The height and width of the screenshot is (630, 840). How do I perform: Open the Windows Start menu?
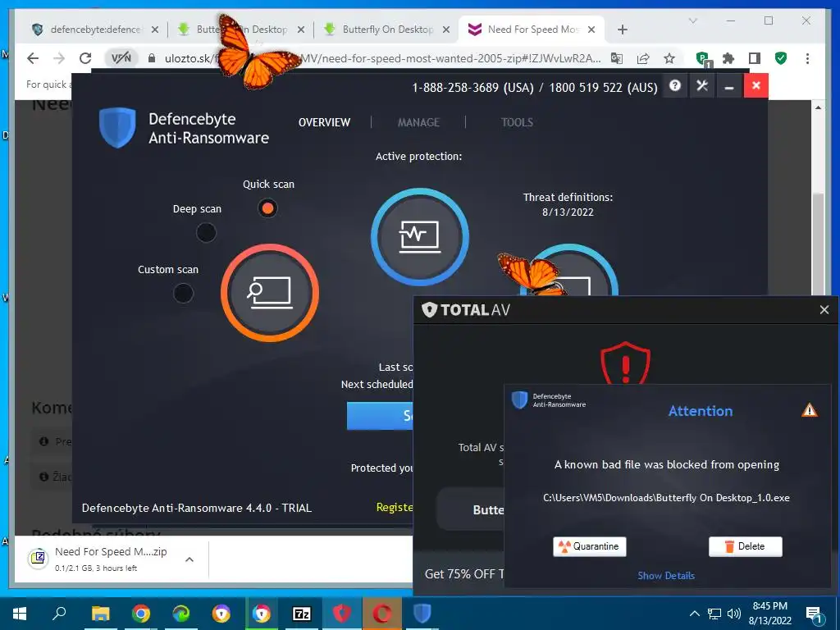20,614
